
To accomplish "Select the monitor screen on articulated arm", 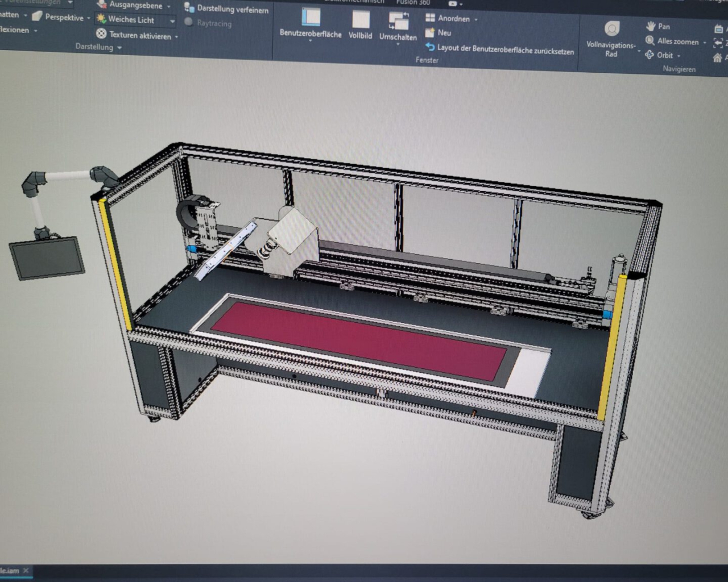I will (x=47, y=259).
